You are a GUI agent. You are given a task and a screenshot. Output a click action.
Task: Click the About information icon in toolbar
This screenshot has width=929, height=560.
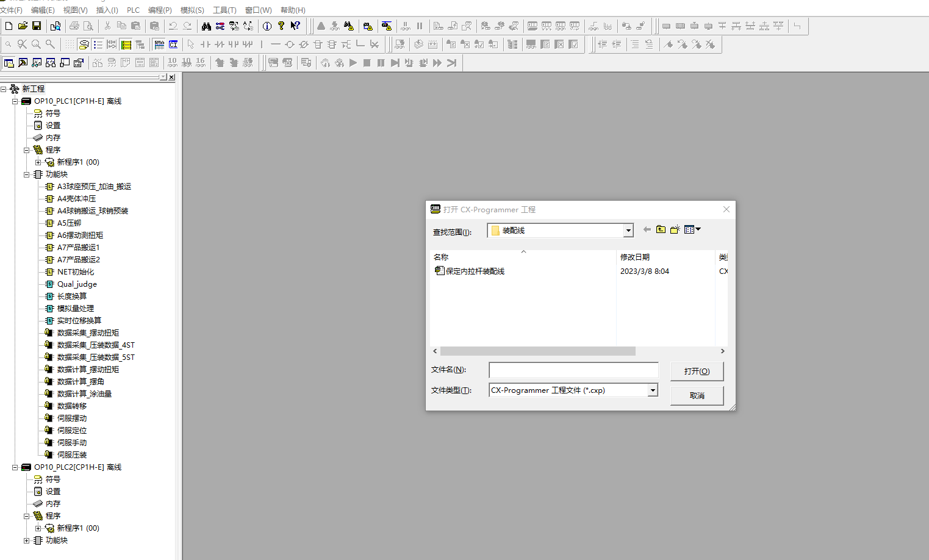click(267, 26)
